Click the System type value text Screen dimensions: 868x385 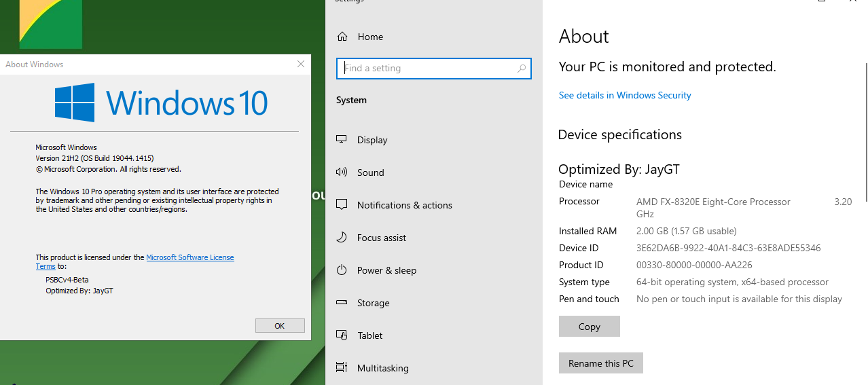point(732,282)
